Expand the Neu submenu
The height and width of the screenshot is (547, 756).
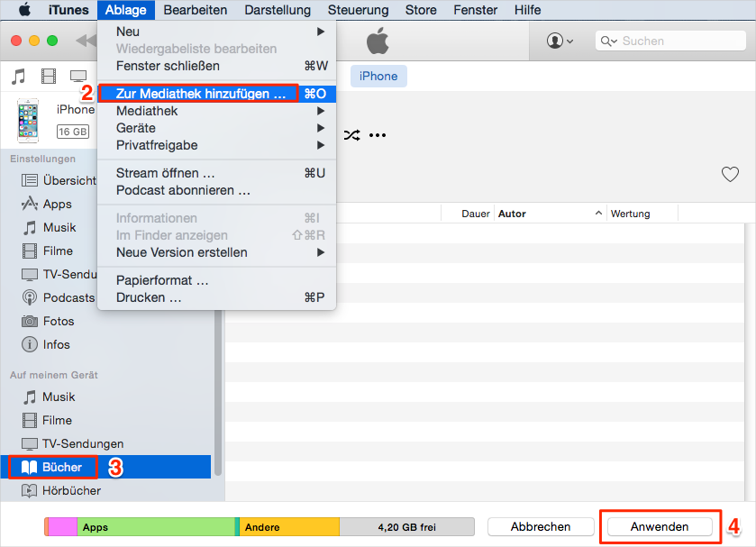[216, 32]
